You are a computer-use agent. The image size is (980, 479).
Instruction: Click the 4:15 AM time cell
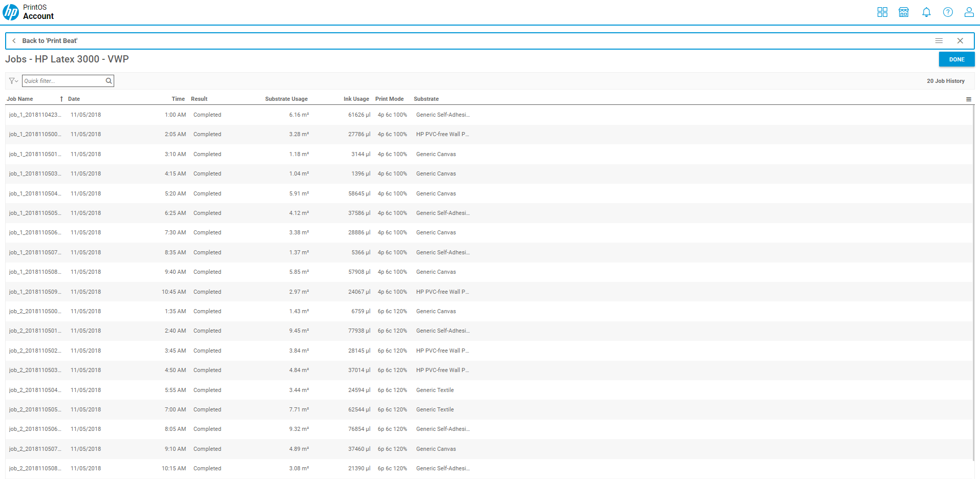pos(175,174)
